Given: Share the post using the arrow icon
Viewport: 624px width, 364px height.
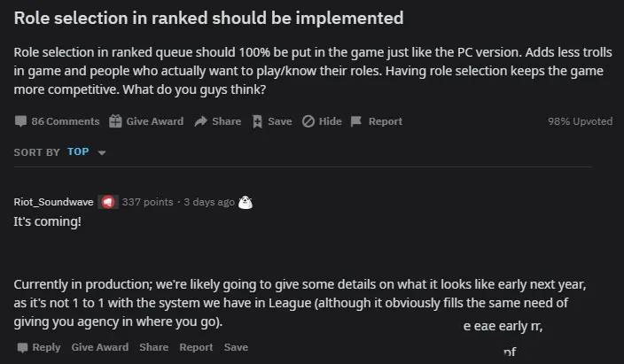Looking at the screenshot, I should pyautogui.click(x=217, y=121).
